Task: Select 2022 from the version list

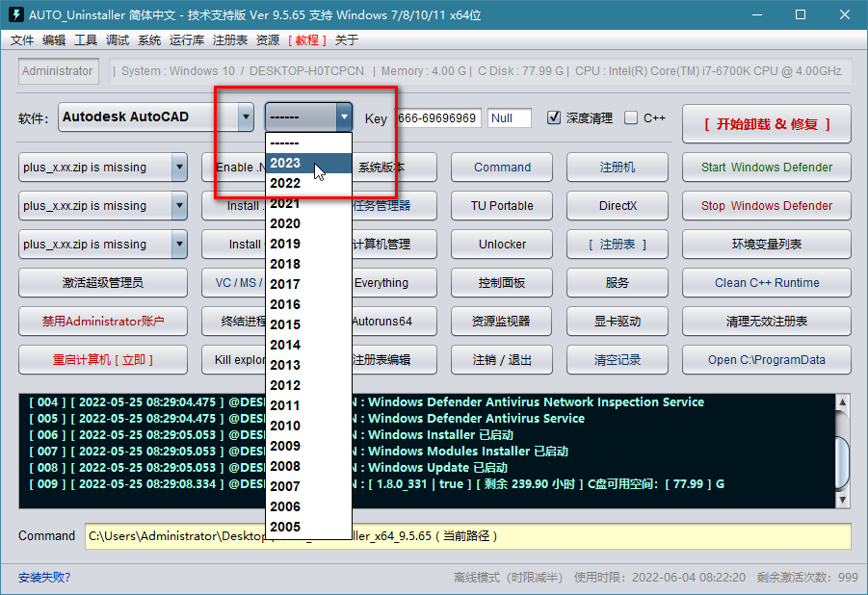Action: [308, 183]
